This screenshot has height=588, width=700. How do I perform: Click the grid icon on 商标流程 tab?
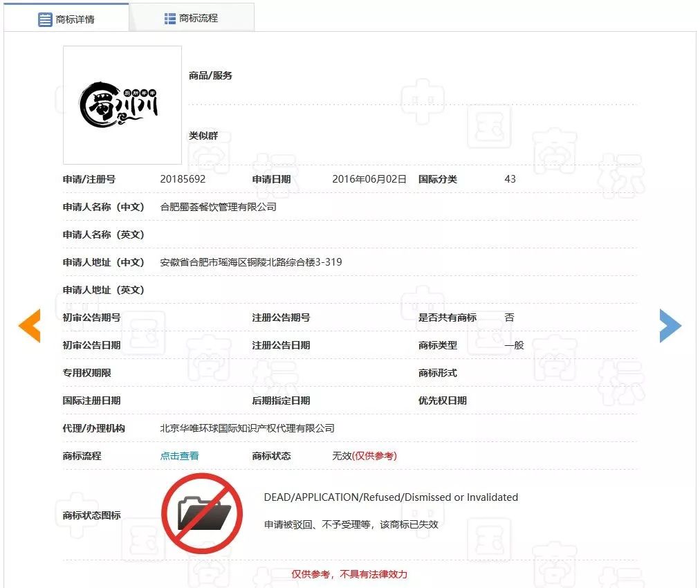170,19
